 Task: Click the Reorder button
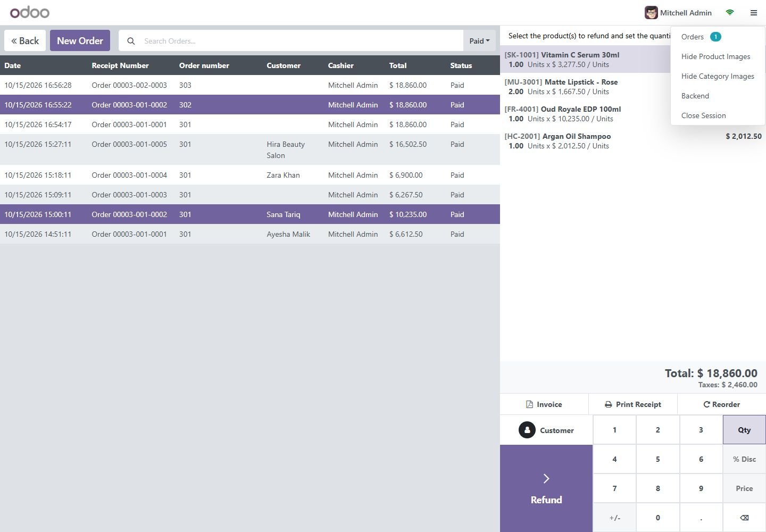pyautogui.click(x=721, y=404)
